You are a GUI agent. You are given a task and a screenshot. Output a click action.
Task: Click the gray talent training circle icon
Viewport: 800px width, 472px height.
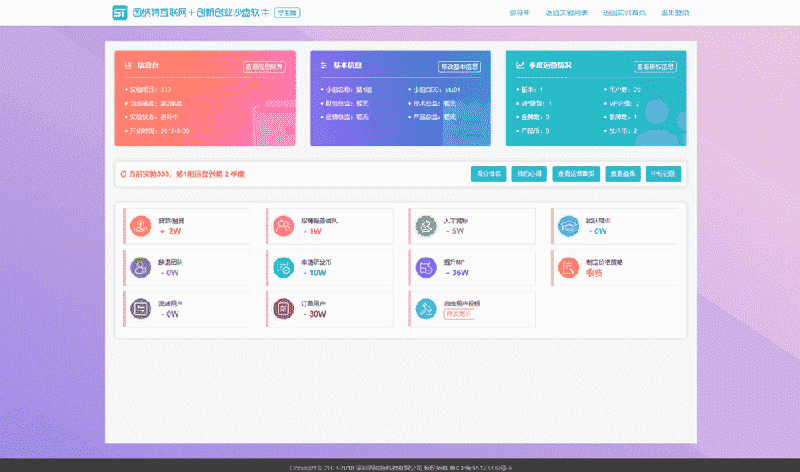(x=426, y=226)
